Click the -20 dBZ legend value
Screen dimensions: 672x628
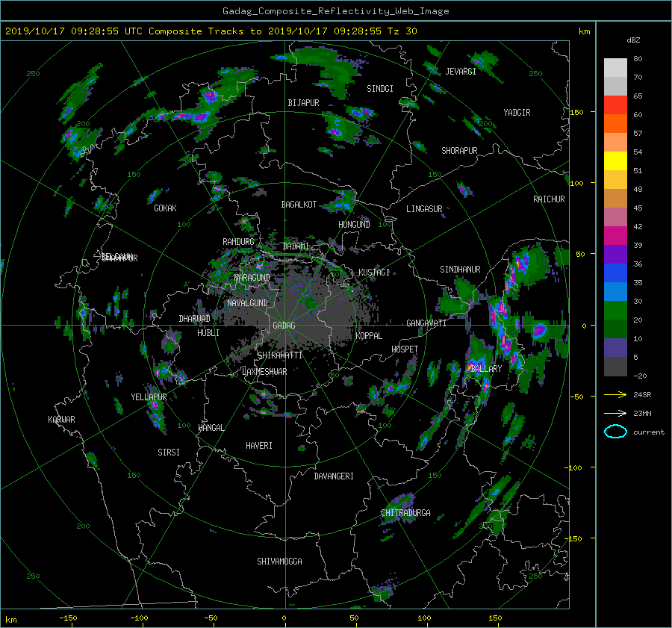coord(640,376)
